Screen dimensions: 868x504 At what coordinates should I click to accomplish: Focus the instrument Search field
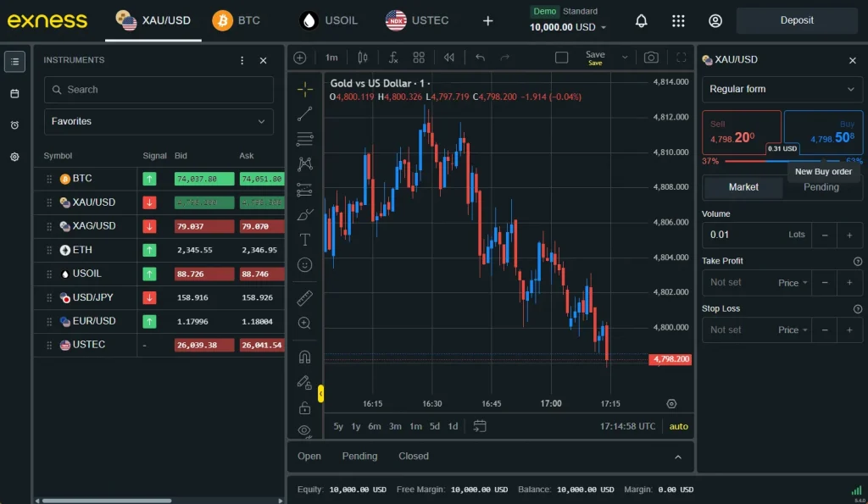(159, 90)
